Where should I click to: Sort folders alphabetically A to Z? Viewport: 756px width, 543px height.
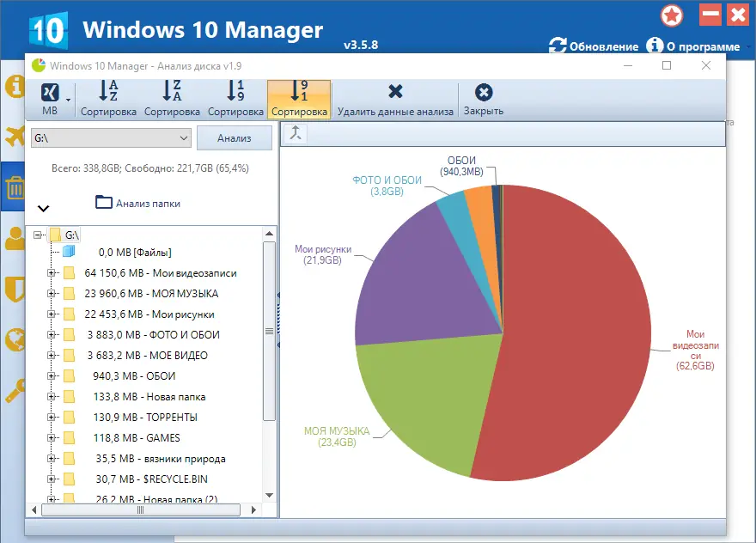point(108,99)
